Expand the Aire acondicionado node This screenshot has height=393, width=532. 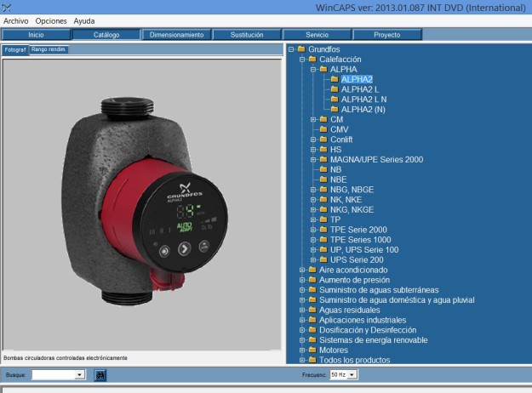coord(302,270)
